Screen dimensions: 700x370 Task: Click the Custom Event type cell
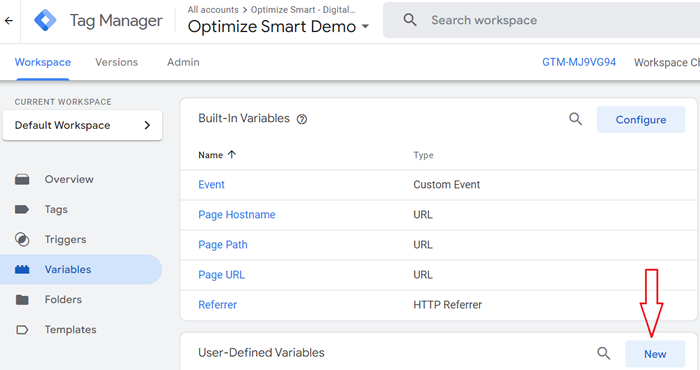pyautogui.click(x=446, y=185)
